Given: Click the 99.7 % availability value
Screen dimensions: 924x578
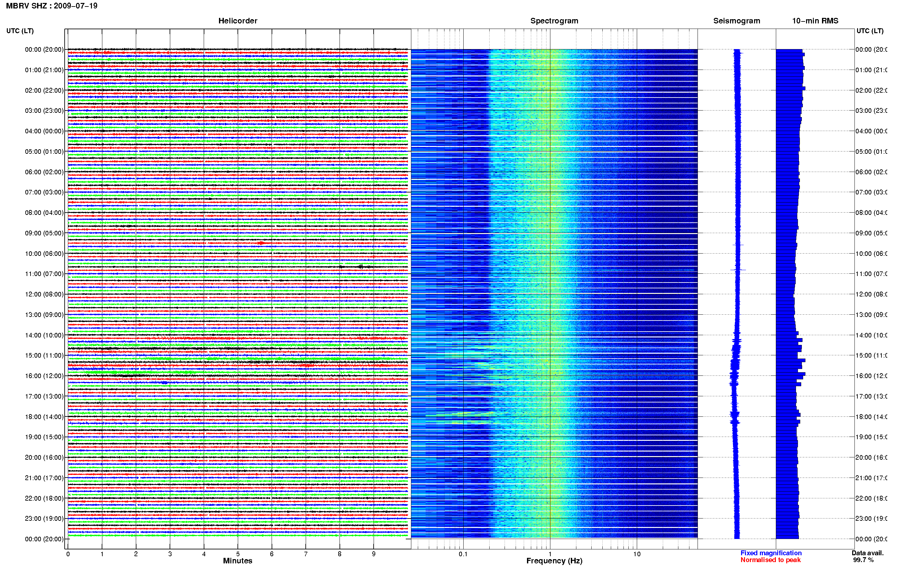Looking at the screenshot, I should pyautogui.click(x=863, y=560).
